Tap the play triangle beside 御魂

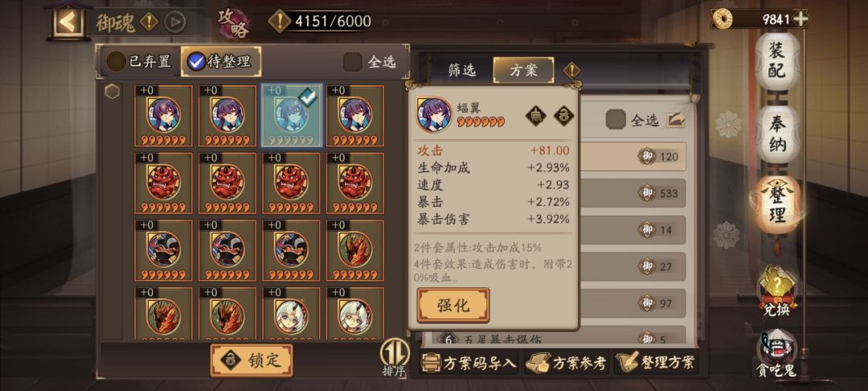pos(175,23)
